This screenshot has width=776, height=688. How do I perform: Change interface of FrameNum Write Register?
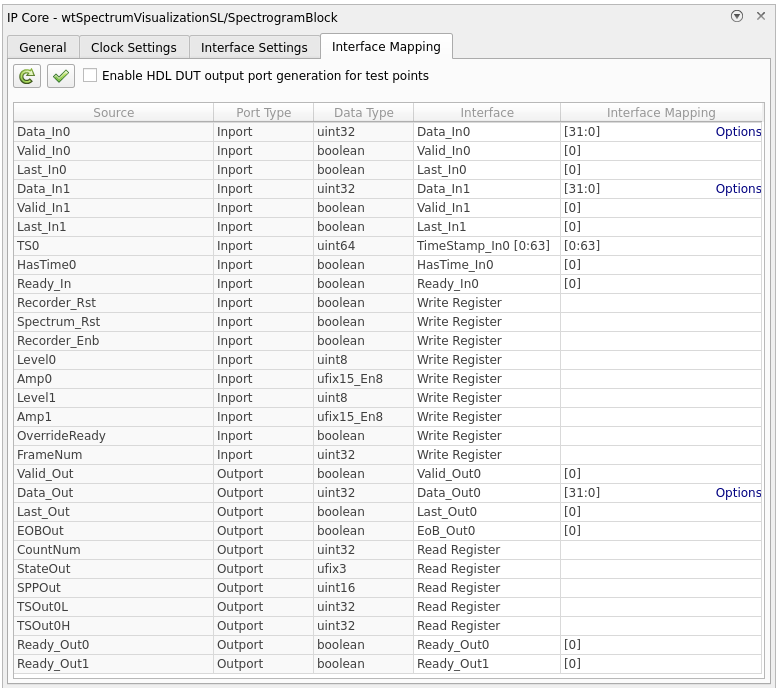[x=486, y=455]
